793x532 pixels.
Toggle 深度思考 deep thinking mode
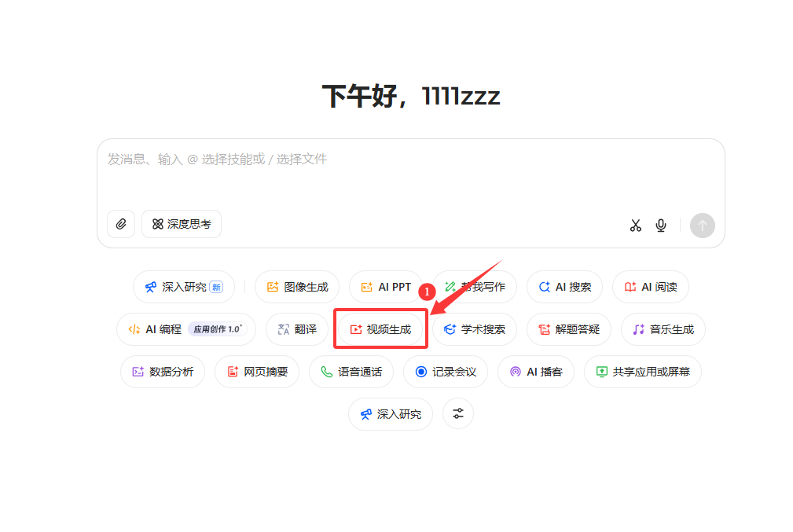(182, 224)
